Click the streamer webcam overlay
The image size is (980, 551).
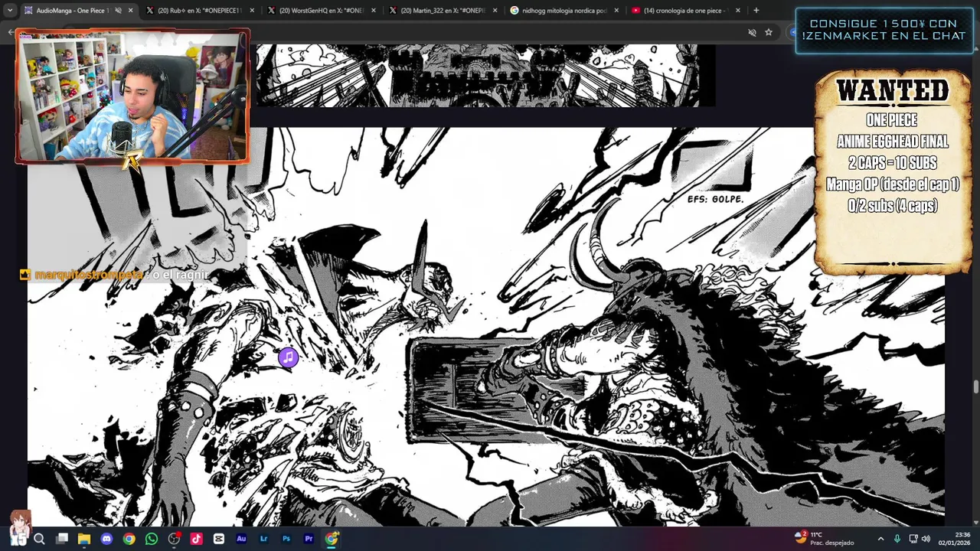click(132, 96)
